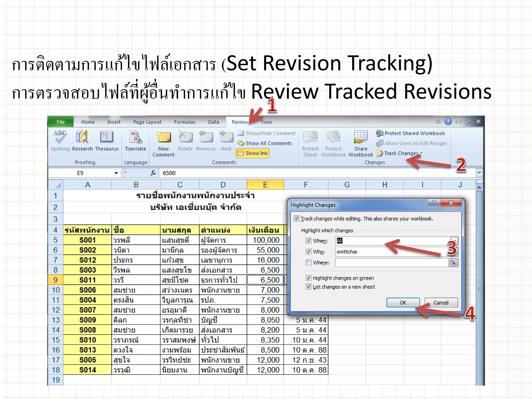Click Show All Comments
The height and width of the screenshot is (399, 532).
[265, 143]
